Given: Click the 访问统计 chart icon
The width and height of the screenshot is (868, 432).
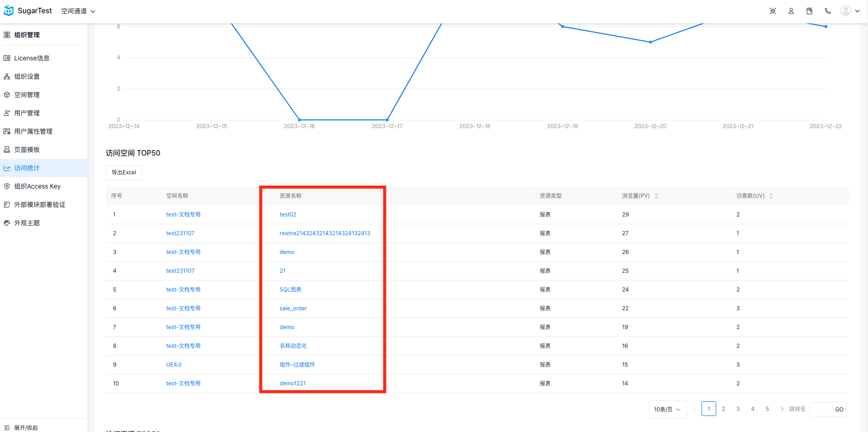Looking at the screenshot, I should 7,168.
